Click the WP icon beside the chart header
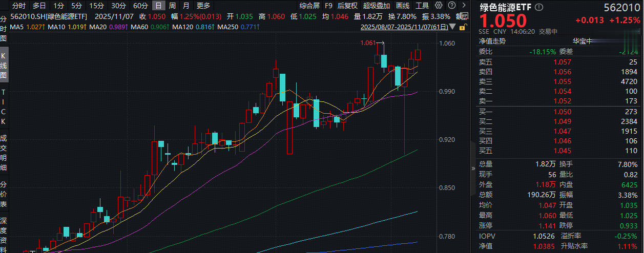The image size is (644, 253). tap(464, 16)
